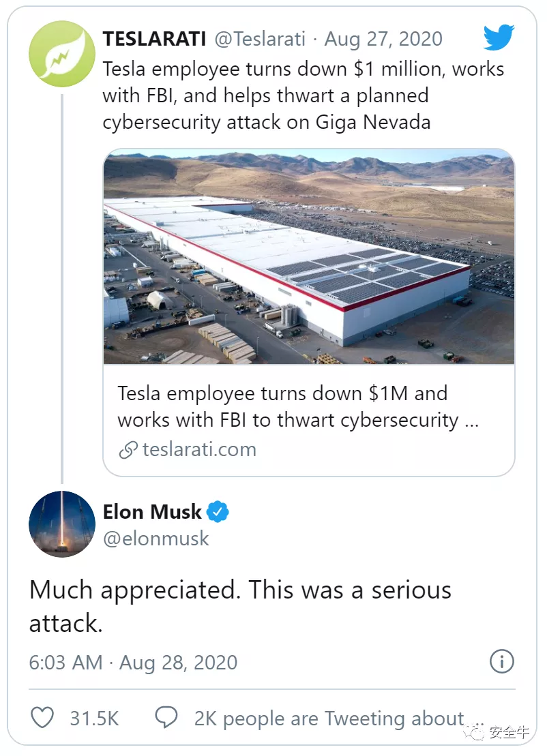Open the Elon Musk display name
The image size is (547, 756).
152,511
